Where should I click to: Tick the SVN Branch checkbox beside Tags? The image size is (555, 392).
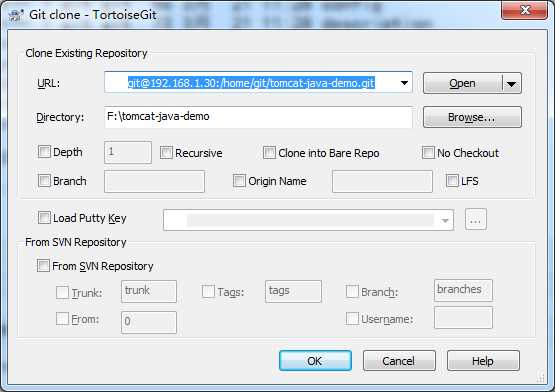(352, 292)
